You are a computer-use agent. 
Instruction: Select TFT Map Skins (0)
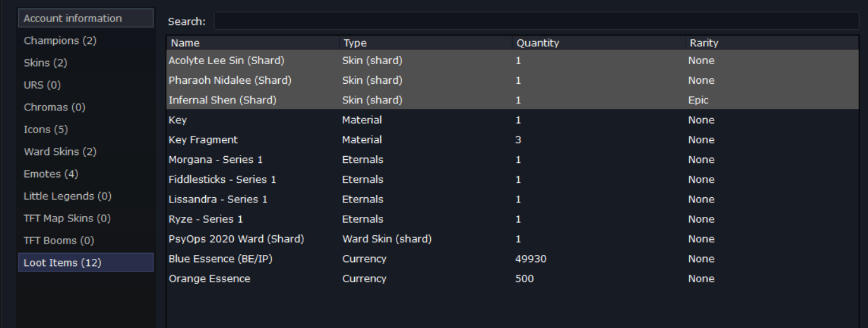[x=86, y=218]
